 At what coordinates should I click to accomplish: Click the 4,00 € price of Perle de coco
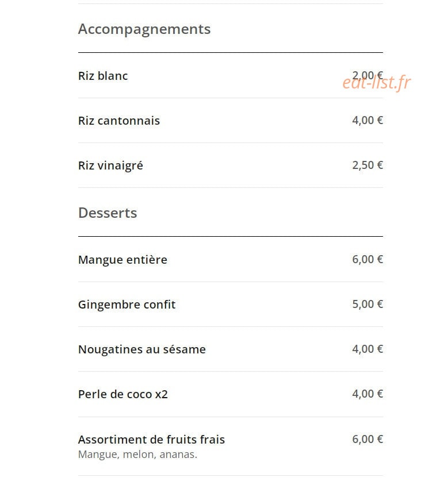coord(367,394)
